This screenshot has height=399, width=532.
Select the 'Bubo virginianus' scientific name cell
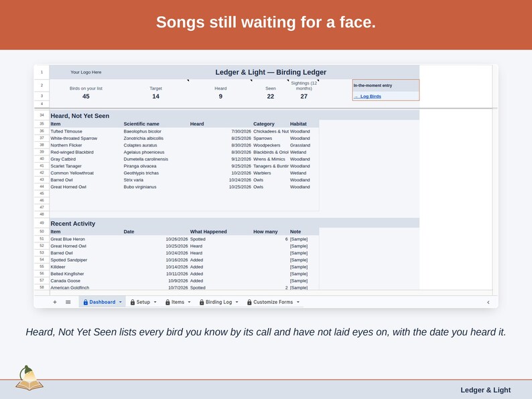pos(156,187)
